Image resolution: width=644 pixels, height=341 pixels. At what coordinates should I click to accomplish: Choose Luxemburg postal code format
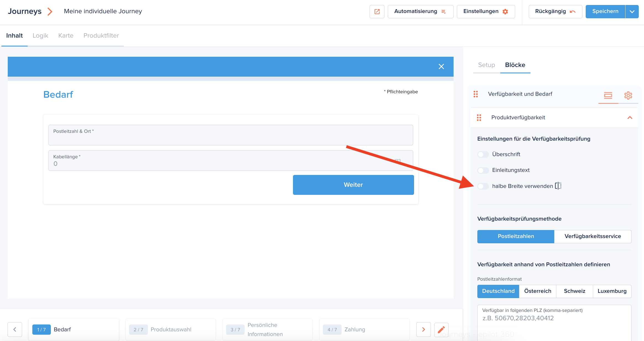pos(612,291)
